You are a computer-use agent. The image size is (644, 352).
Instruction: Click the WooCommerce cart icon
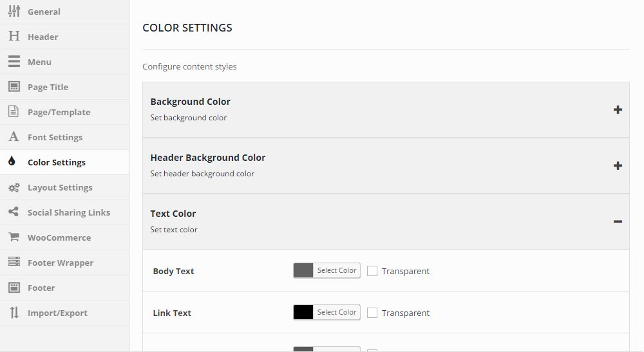(x=14, y=237)
